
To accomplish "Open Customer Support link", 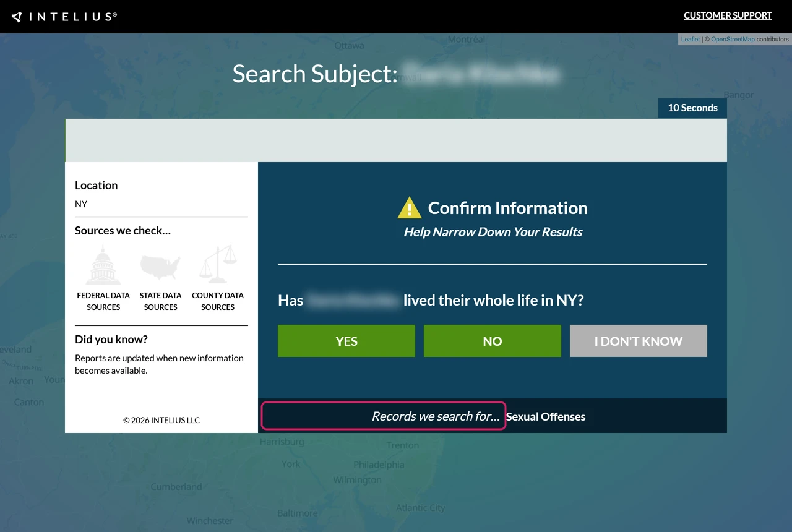I will [728, 15].
